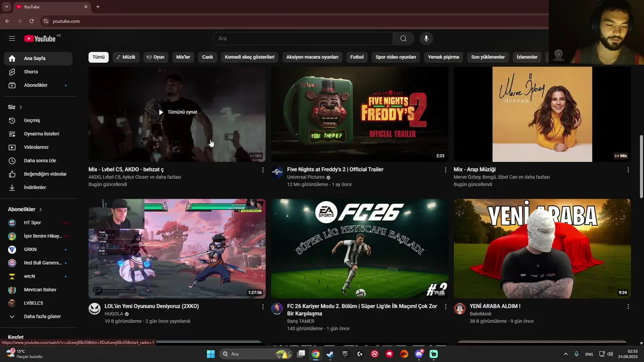Screen dimensions: 644x362
Task: Go back in browser
Action: pos(7,21)
